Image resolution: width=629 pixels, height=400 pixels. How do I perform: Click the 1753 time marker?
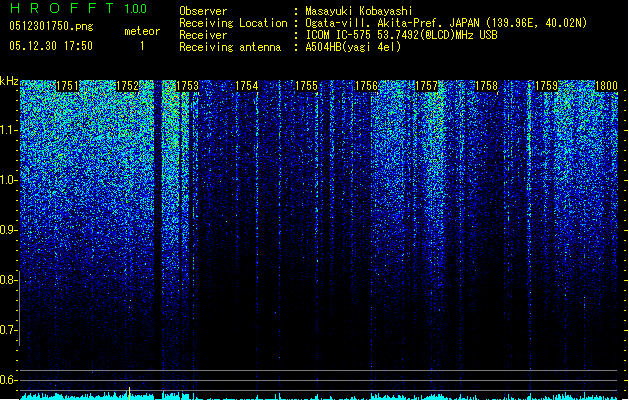(187, 86)
